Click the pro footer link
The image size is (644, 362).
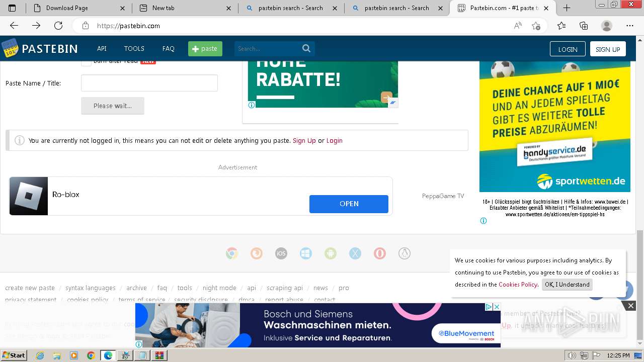pos(344,288)
